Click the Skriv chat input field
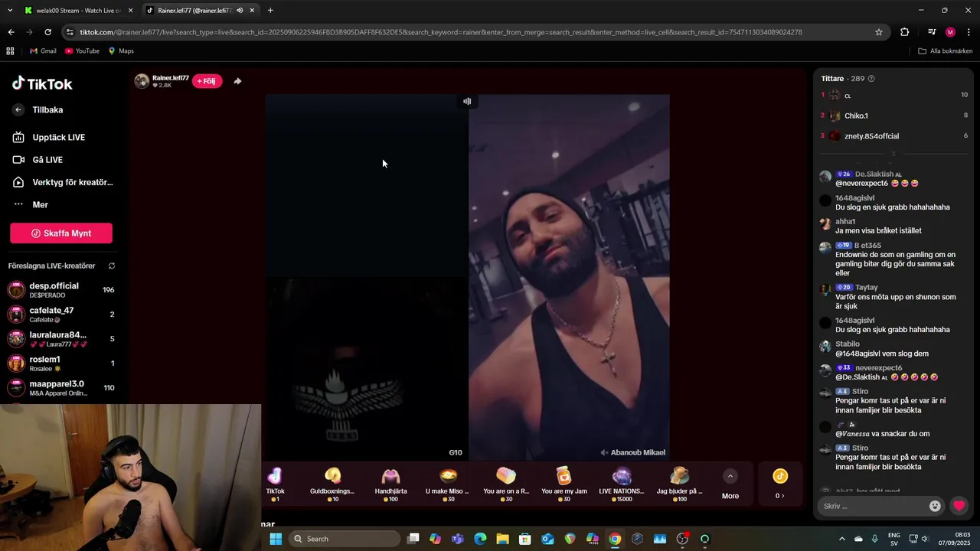This screenshot has width=980, height=551. pos(872,506)
